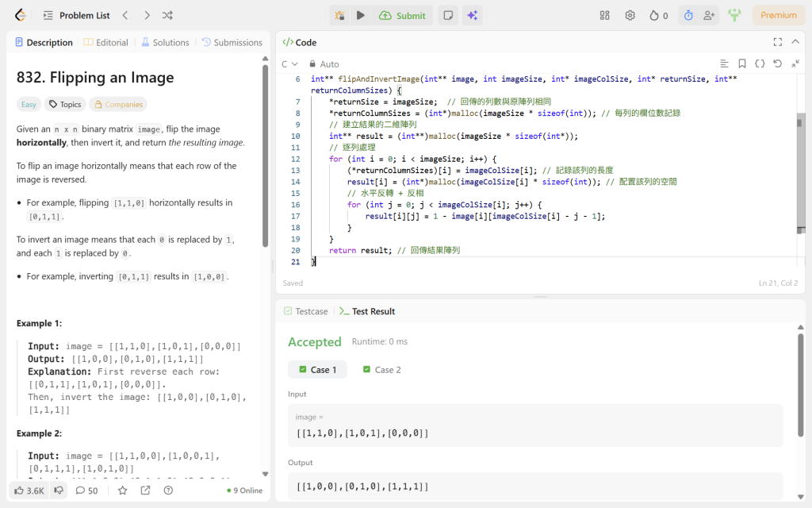
Task: Toggle Auto complete lock setting
Action: click(x=324, y=63)
